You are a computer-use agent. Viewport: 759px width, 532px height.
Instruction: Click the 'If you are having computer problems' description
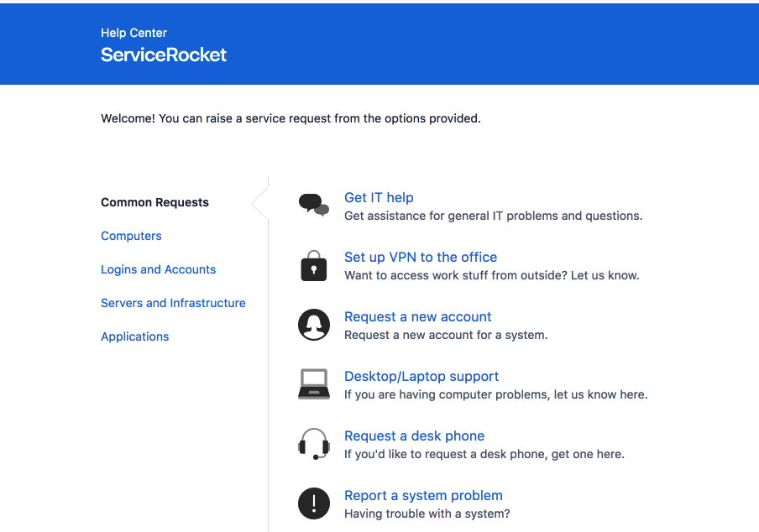point(495,394)
